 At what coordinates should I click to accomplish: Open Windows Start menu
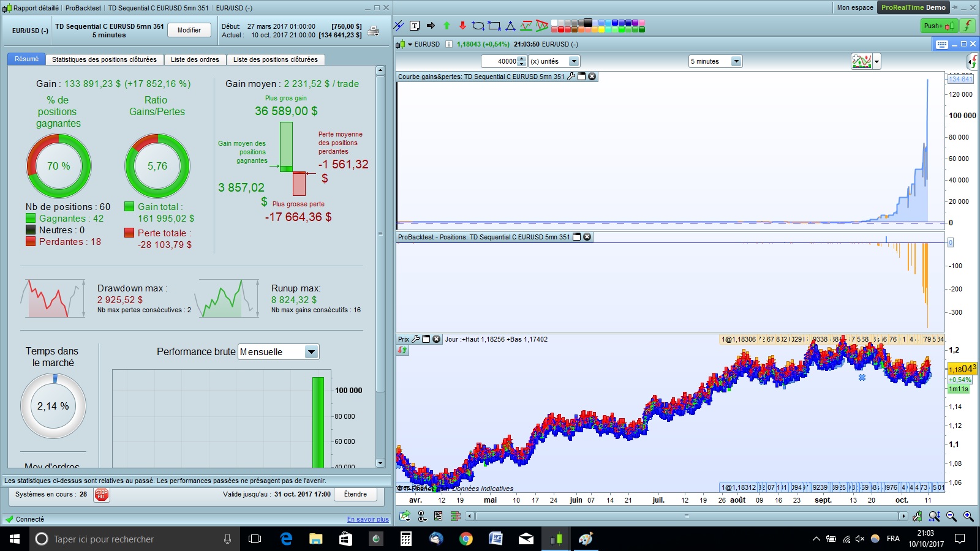15,539
